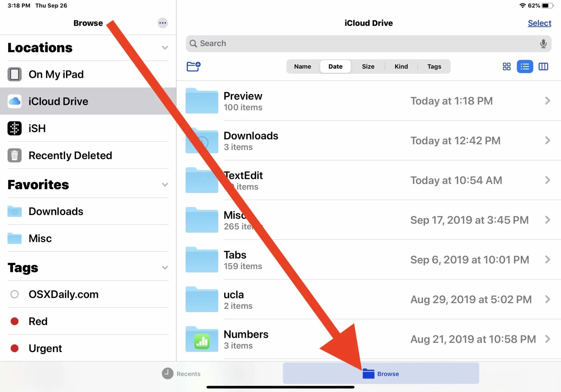Open the Tabs folder icon

pos(202,259)
